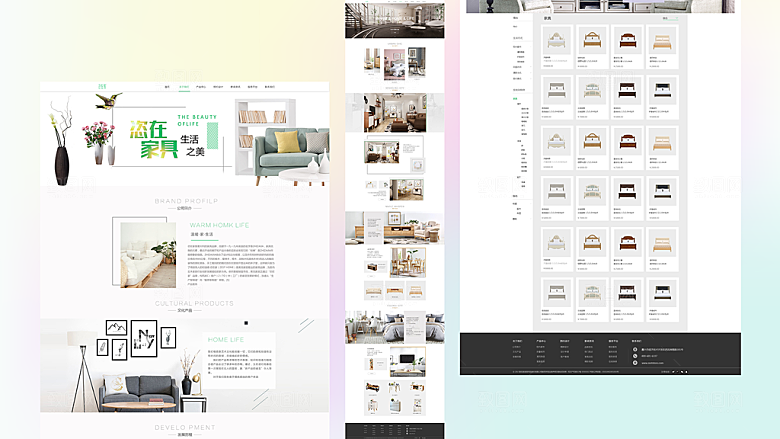Open the dark mahogany bed in the top row
This screenshot has height=439, width=780.
627,47
